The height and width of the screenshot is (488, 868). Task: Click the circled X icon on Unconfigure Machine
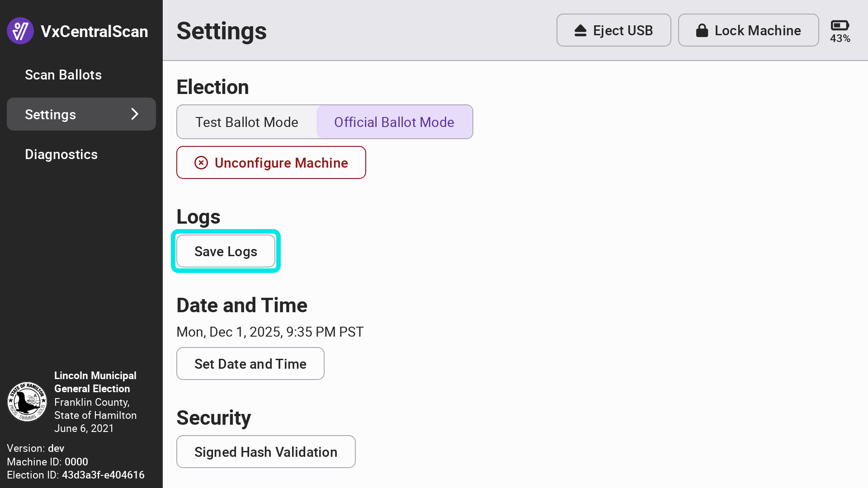click(201, 163)
